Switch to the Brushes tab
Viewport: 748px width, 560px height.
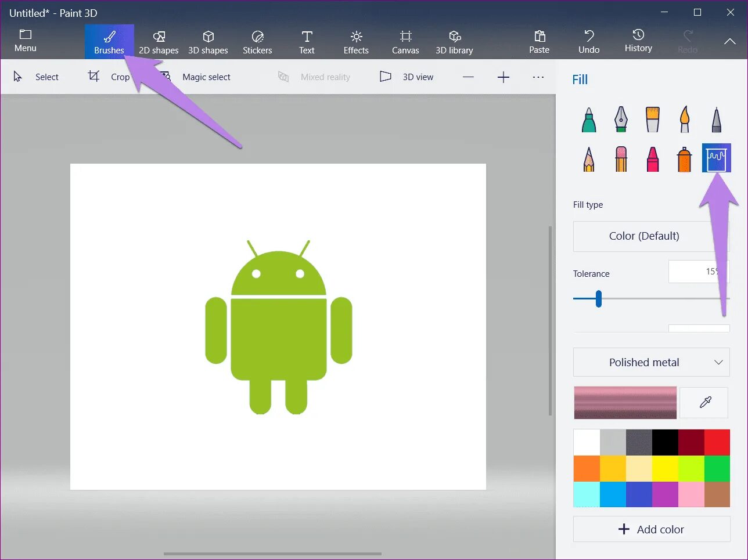coord(109,42)
